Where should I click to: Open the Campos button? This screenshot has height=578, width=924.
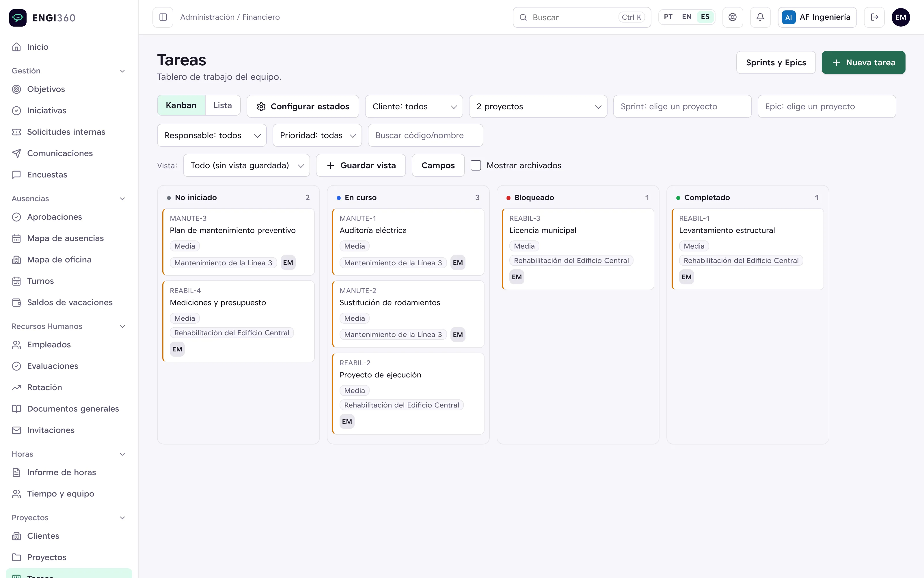point(438,165)
